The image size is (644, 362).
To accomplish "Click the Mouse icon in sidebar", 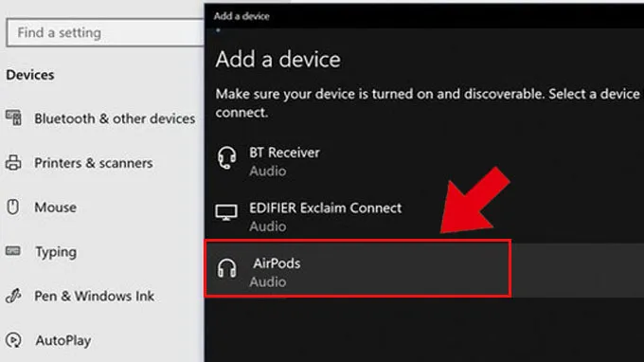I will pos(12,207).
